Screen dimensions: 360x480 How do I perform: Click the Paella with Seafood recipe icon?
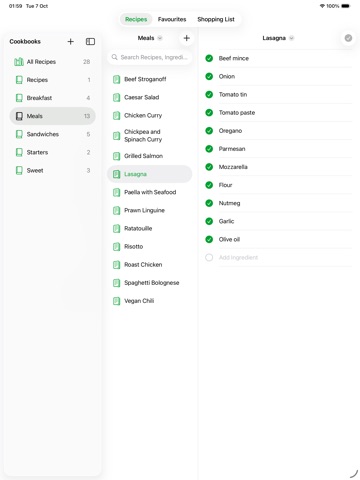tap(116, 192)
